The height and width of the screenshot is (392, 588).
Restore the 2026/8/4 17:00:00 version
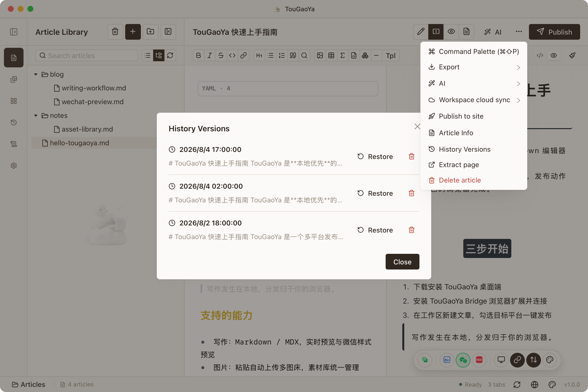[375, 157]
